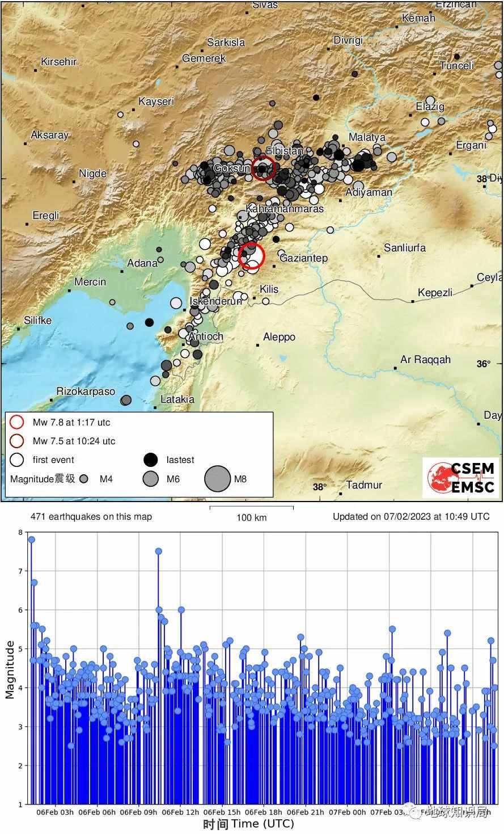Click the Kahramanmaras city label
The height and width of the screenshot is (834, 504).
285,208
